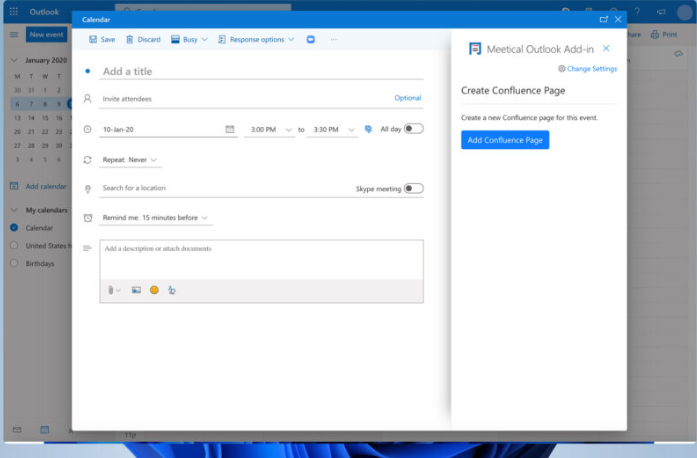Toggle the All day switch
This screenshot has width=697, height=458.
click(413, 129)
